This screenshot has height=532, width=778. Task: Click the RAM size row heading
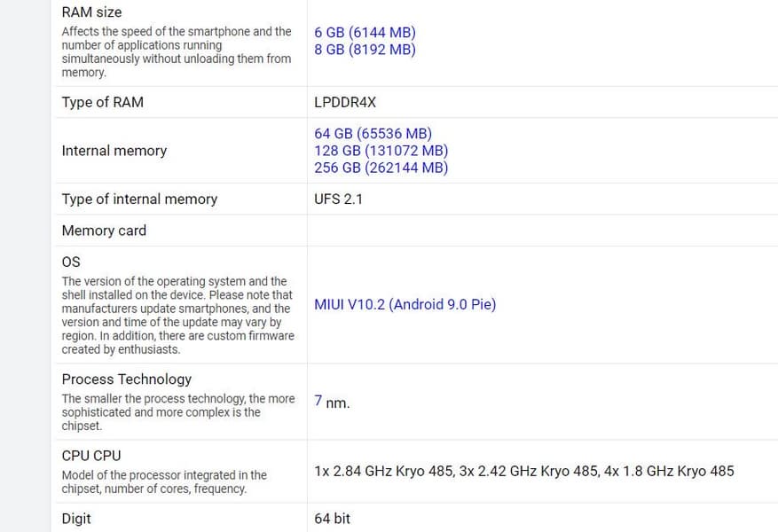(91, 12)
